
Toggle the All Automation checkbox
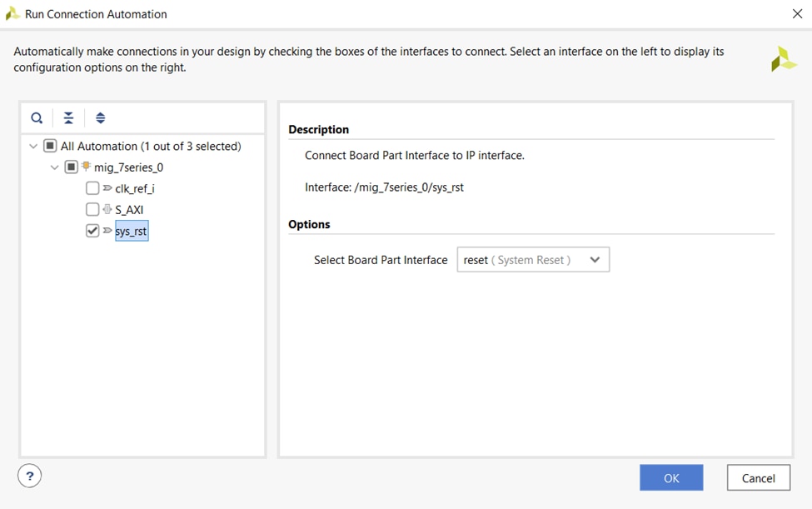coord(50,146)
